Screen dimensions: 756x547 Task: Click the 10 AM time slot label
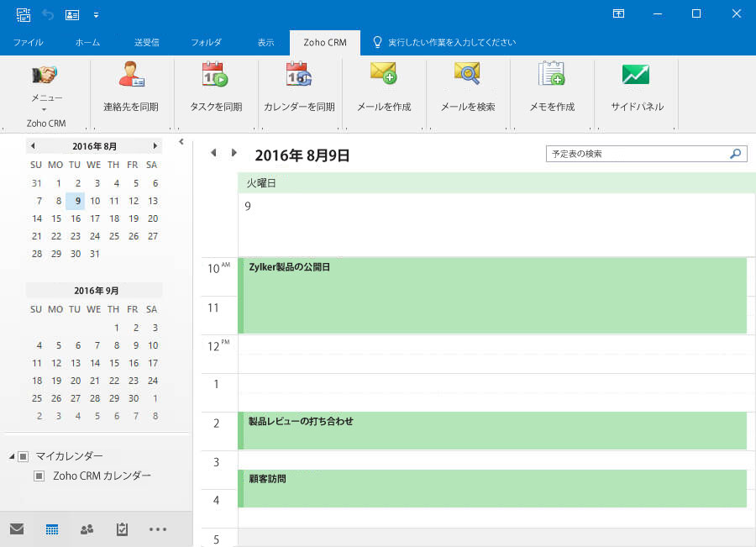[218, 268]
